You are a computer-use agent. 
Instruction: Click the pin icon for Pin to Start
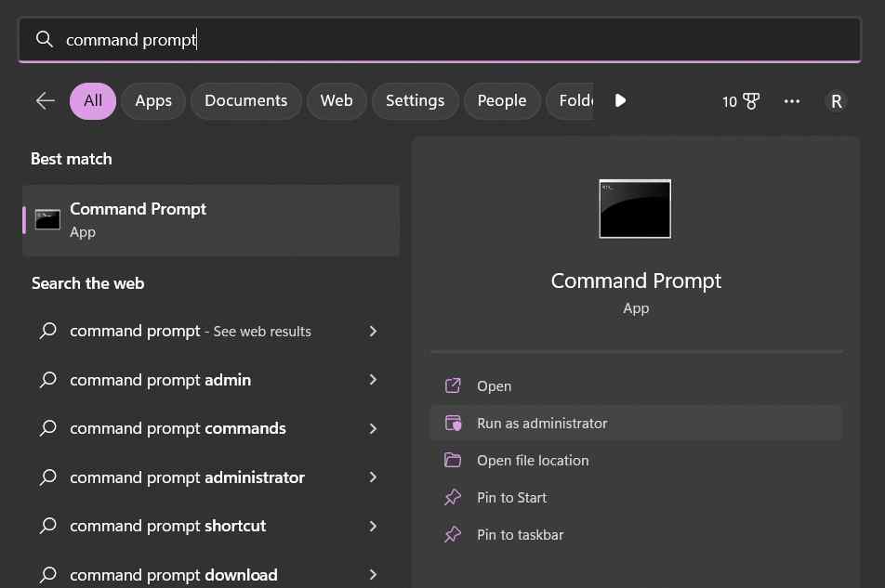click(x=453, y=497)
